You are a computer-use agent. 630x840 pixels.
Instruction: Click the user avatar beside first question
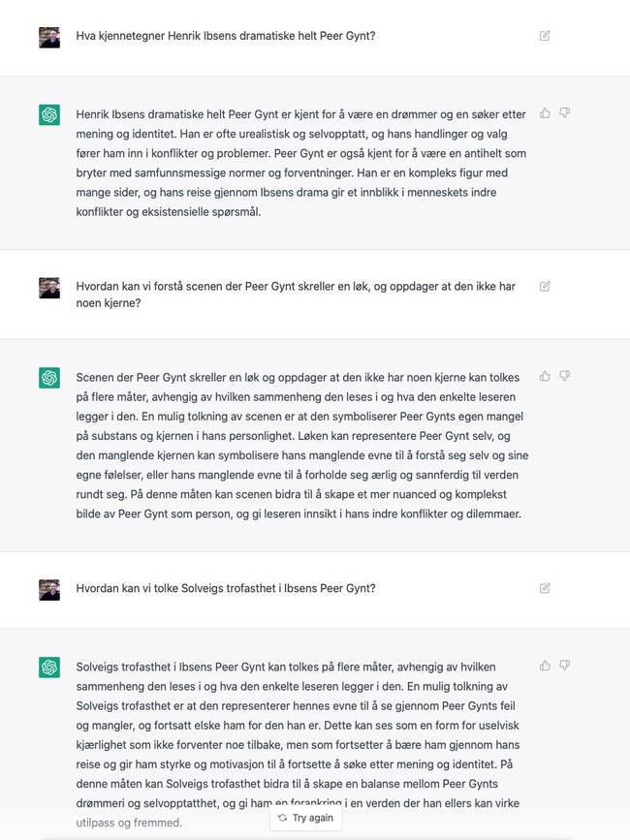[49, 38]
